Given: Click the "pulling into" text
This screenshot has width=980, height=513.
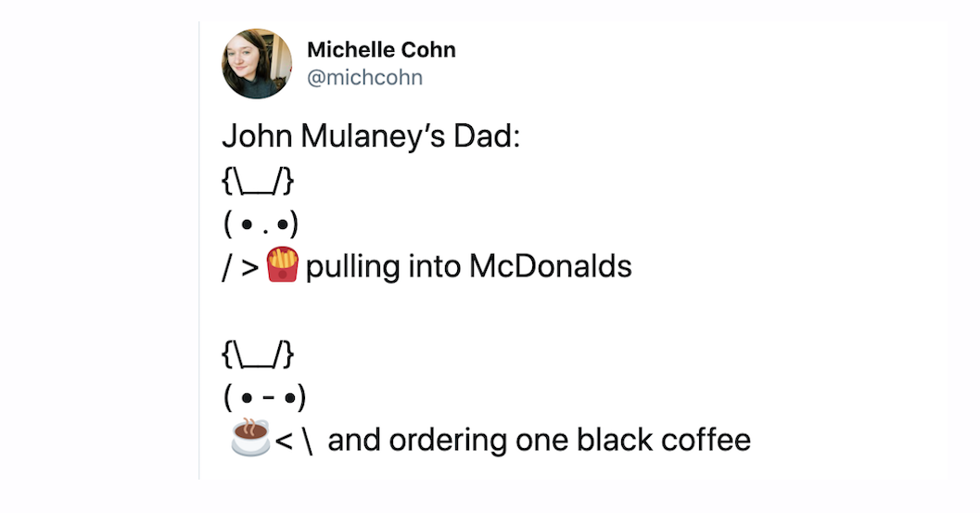Looking at the screenshot, I should [384, 267].
